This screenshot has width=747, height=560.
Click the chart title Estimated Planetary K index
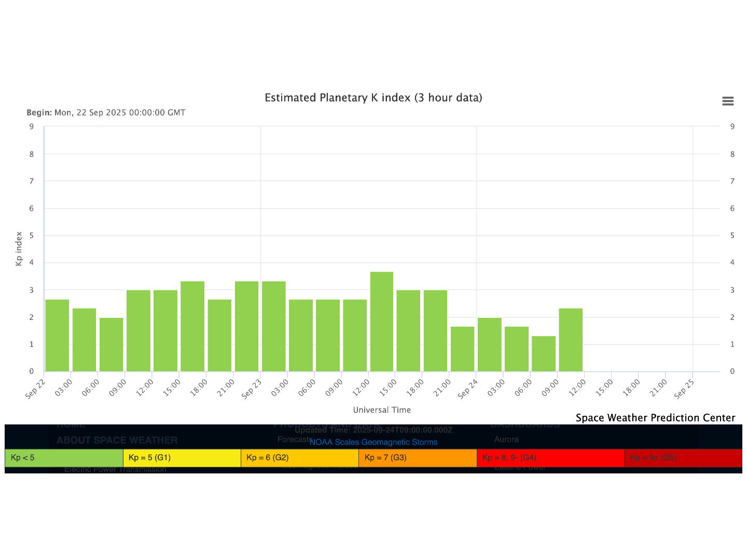point(373,97)
